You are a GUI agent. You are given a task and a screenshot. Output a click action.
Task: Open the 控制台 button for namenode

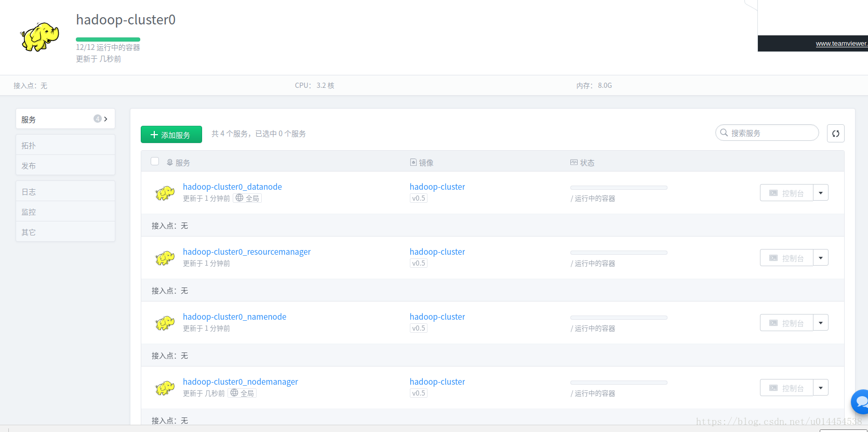tap(786, 323)
